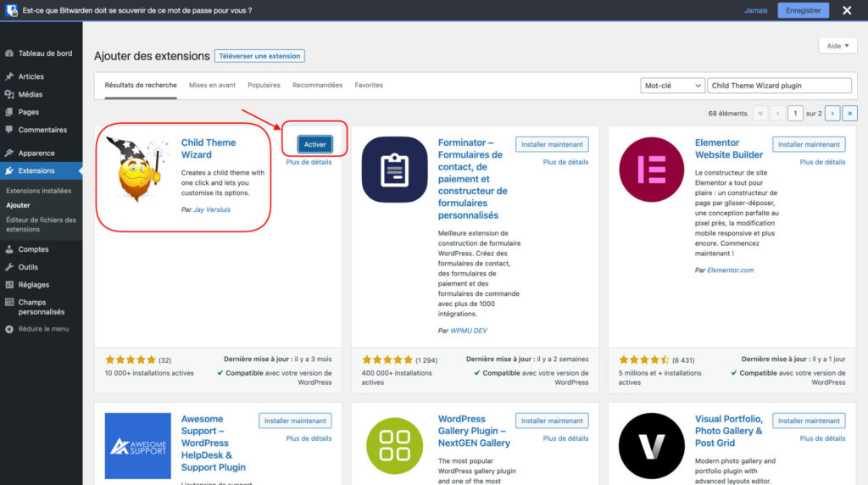Open Plus de détails for Child Theme Wizard
This screenshot has width=868, height=485.
point(309,162)
